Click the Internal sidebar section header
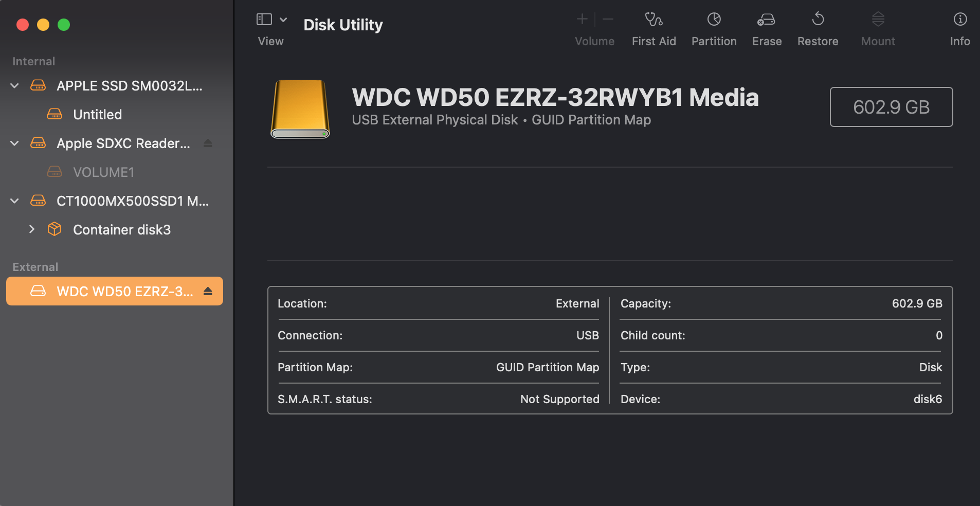 34,62
